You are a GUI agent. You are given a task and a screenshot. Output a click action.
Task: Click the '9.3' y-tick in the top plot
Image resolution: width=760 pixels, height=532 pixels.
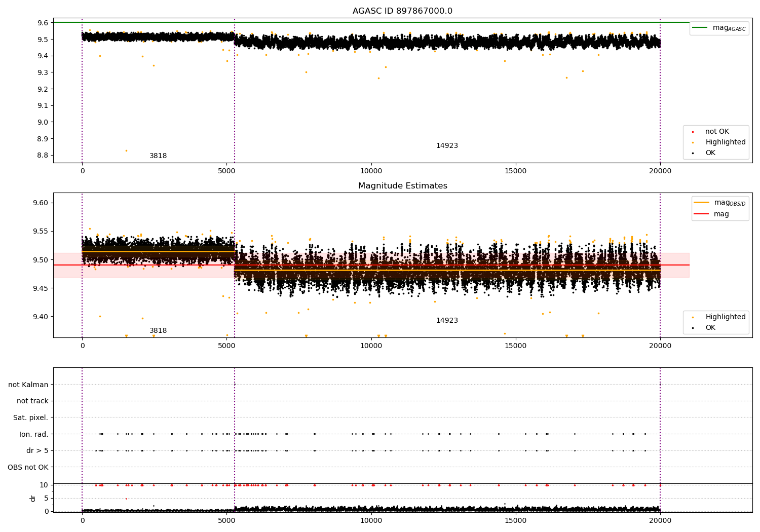click(x=43, y=72)
